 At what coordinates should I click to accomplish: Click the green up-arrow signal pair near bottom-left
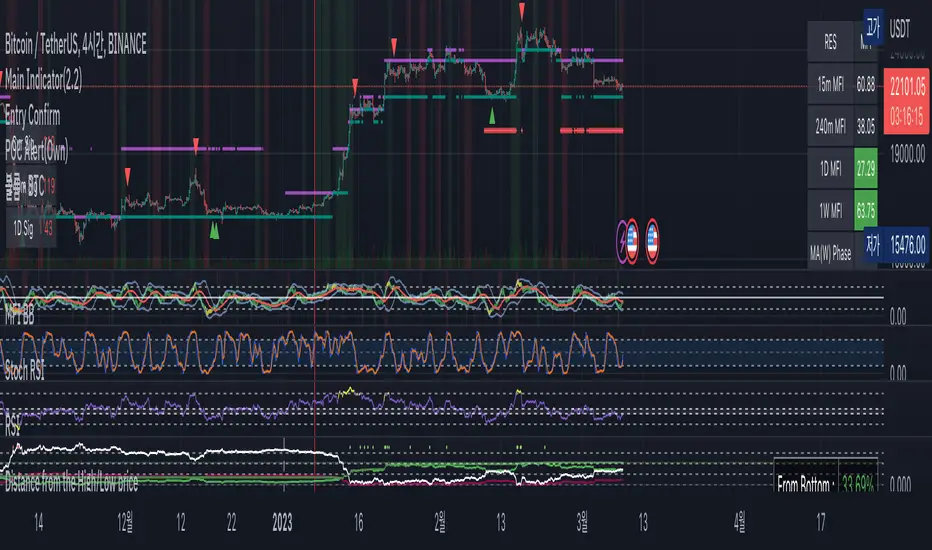click(215, 231)
